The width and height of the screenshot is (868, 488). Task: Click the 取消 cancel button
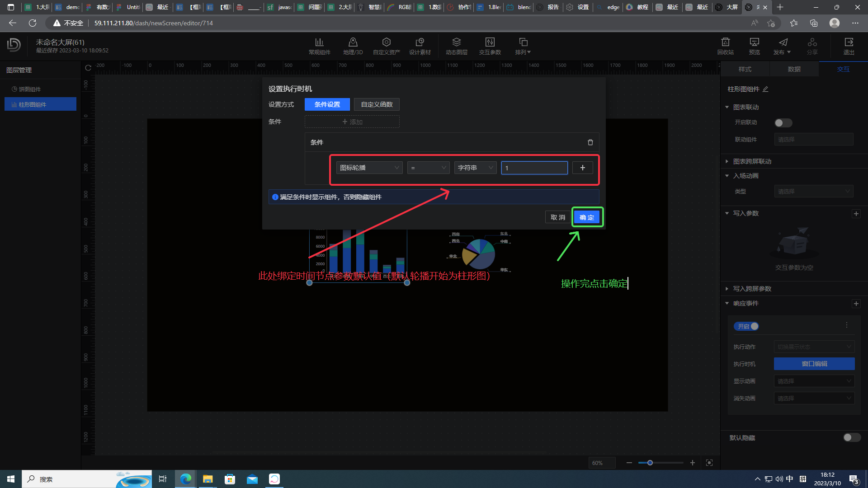558,217
